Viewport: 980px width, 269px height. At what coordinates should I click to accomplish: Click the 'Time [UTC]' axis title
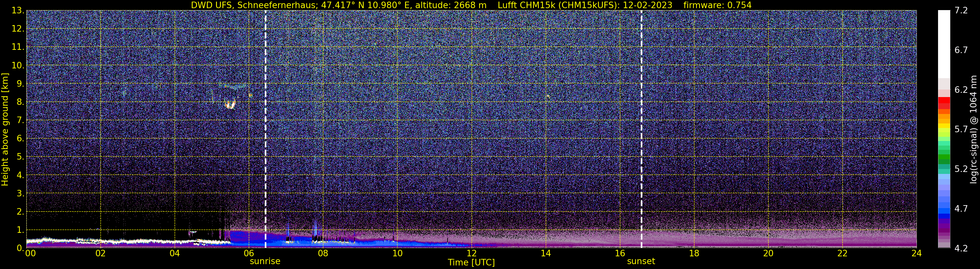471,262
